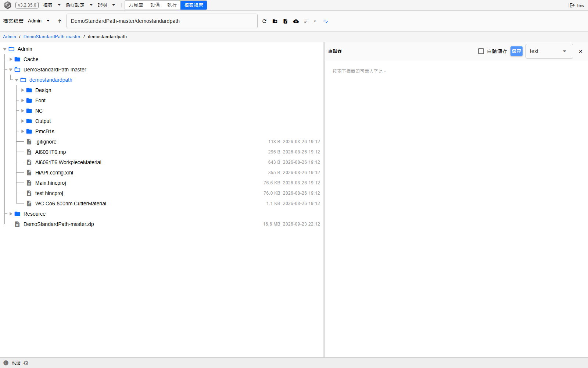Open the dropdown arrow next to the sort icon
Image resolution: width=588 pixels, height=368 pixels.
(x=315, y=21)
